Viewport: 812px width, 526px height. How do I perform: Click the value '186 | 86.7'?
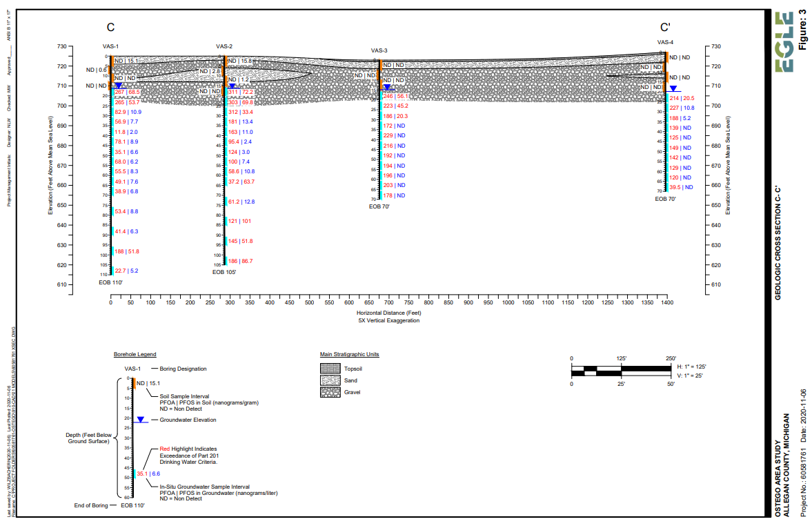click(240, 262)
